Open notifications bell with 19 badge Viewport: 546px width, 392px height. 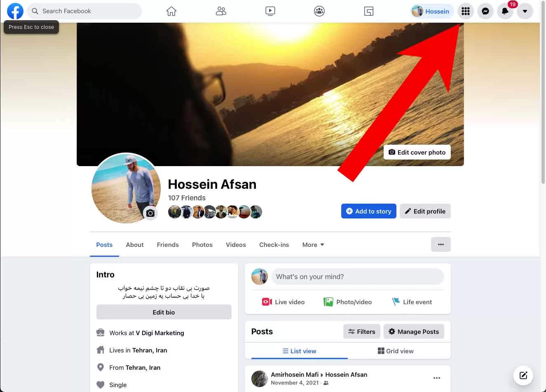click(505, 11)
